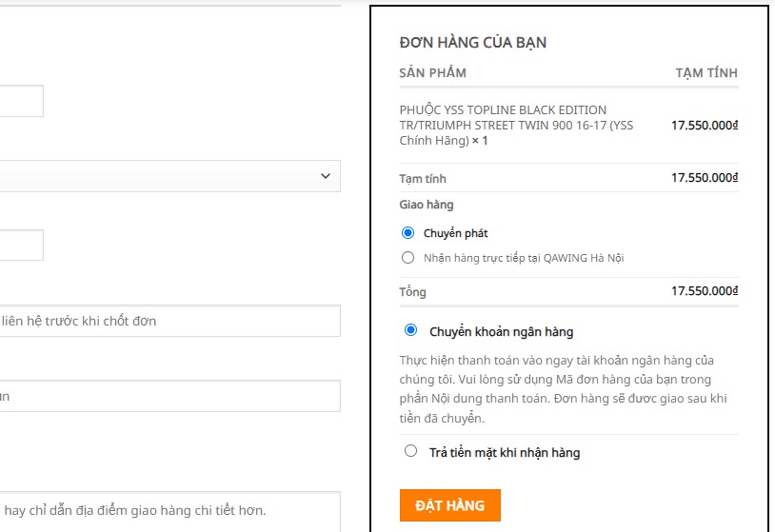Click the product price 17.550.000₫ in product row
Screen dimensions: 775x532
tap(705, 125)
